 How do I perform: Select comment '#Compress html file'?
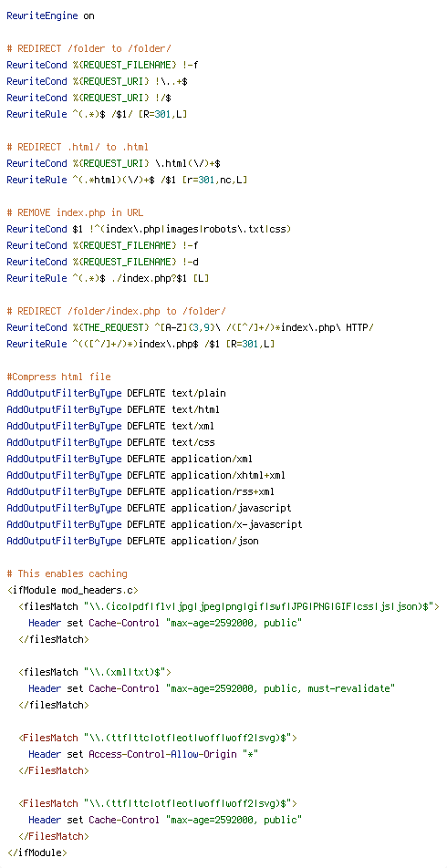click(x=58, y=377)
